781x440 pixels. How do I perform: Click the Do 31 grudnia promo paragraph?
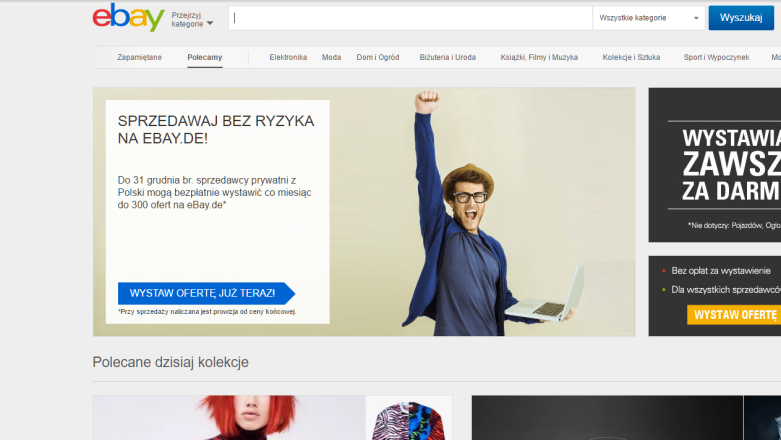pyautogui.click(x=214, y=192)
